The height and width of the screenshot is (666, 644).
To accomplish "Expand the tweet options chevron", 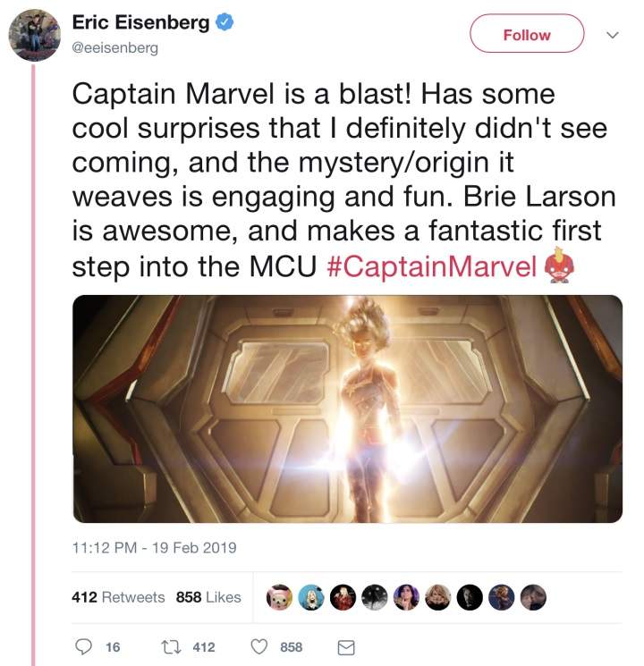I will pyautogui.click(x=614, y=35).
